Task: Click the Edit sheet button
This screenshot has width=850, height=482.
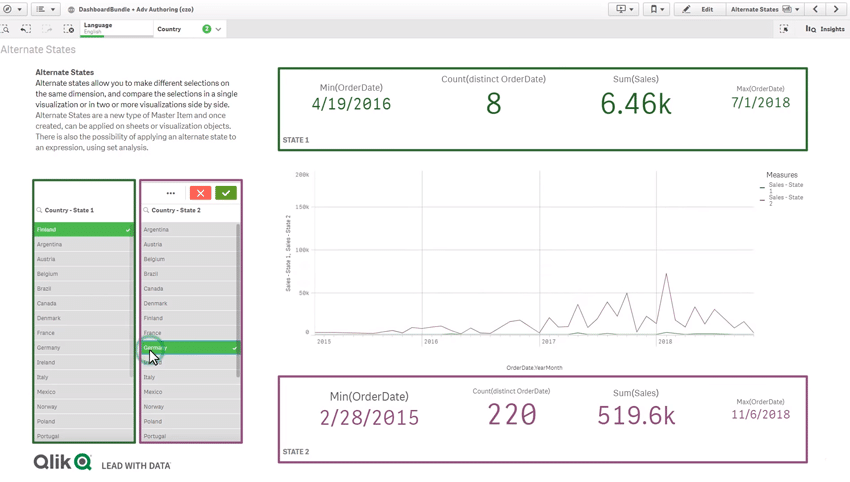Action: [x=699, y=9]
